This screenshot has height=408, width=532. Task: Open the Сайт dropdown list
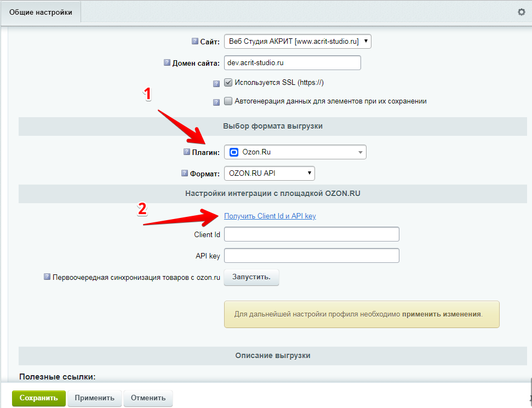pyautogui.click(x=298, y=42)
